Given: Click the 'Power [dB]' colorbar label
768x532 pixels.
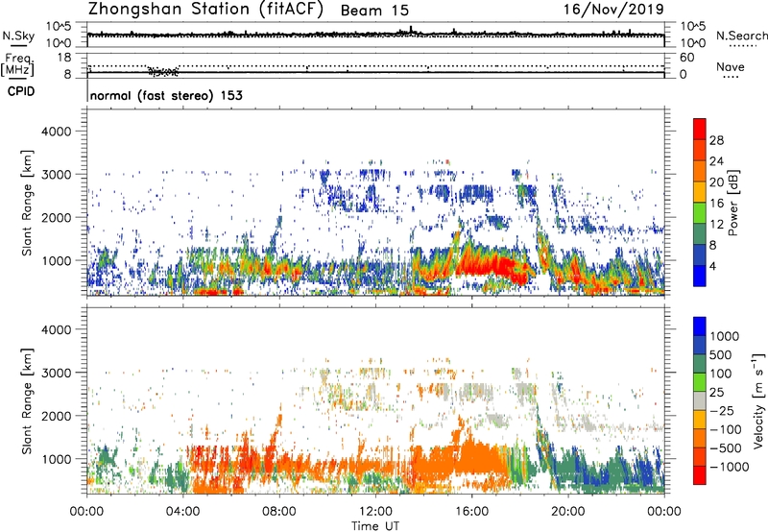Looking at the screenshot, I should pos(733,203).
